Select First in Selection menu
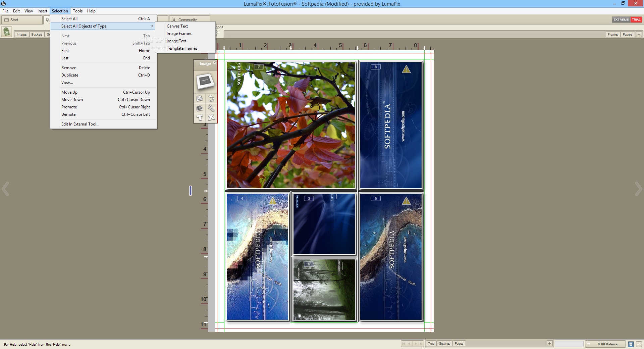Viewport: 644px width, 349px height. tap(103, 51)
